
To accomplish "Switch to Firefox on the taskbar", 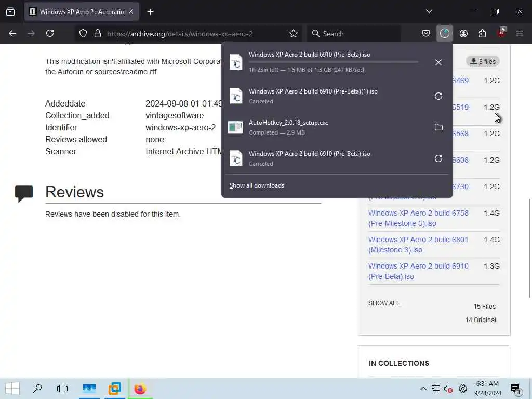I will [140, 389].
